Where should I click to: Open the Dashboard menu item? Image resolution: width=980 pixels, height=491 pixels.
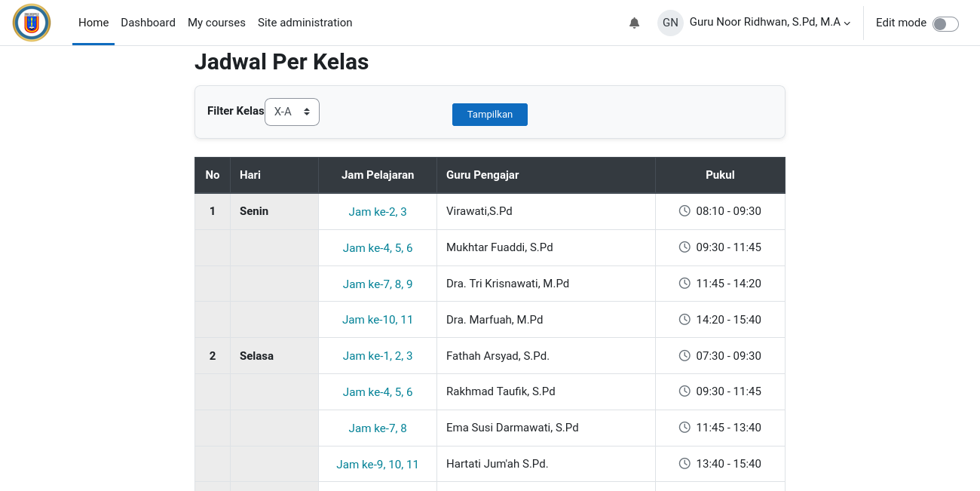148,23
